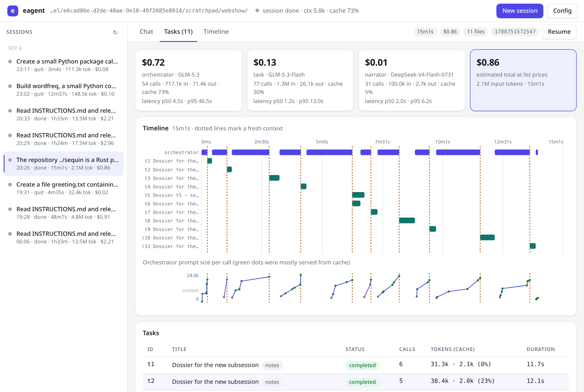Screen dimensions: 584x392
Task: Select the Tasks (11) tab
Action: pyautogui.click(x=178, y=32)
